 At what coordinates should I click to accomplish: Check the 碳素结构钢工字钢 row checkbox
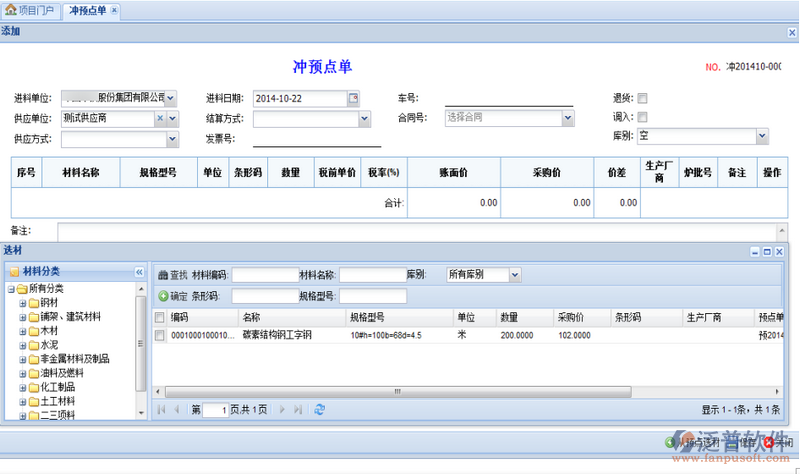point(160,335)
